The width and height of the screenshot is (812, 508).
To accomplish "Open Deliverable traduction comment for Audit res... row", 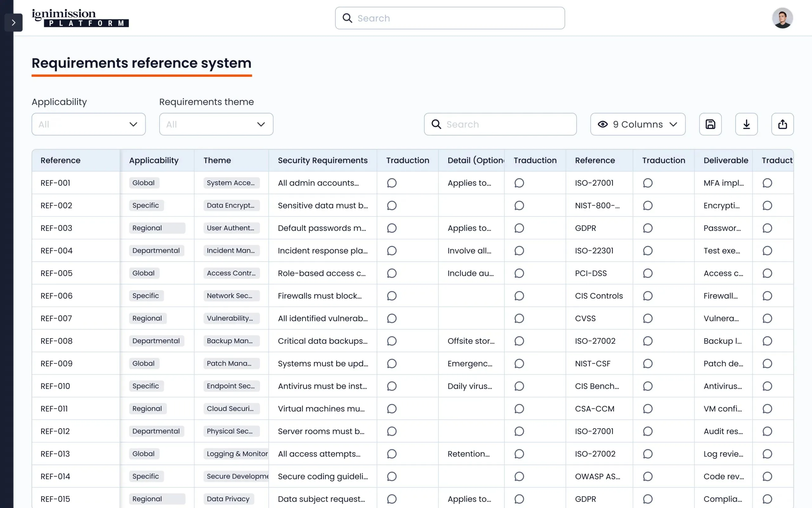I will pos(767,431).
